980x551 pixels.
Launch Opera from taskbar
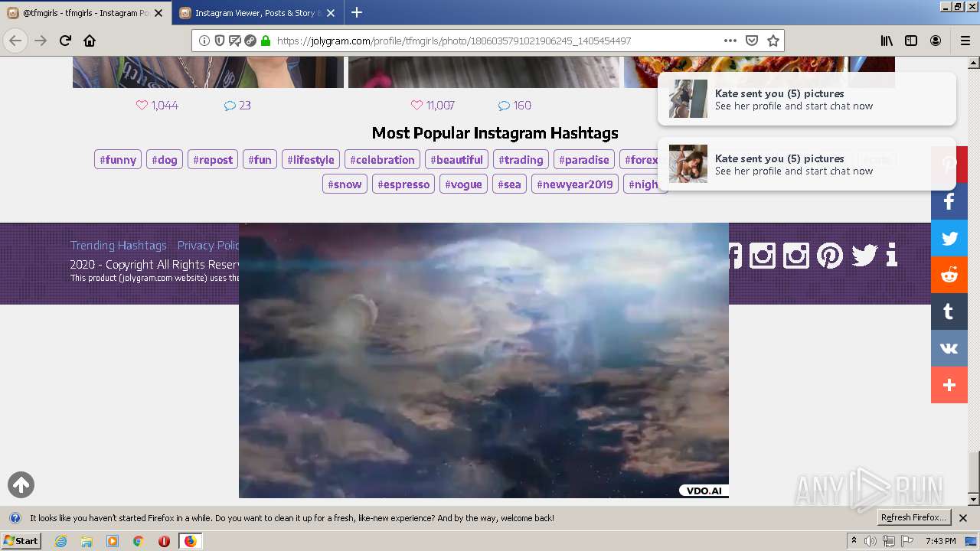tap(164, 541)
